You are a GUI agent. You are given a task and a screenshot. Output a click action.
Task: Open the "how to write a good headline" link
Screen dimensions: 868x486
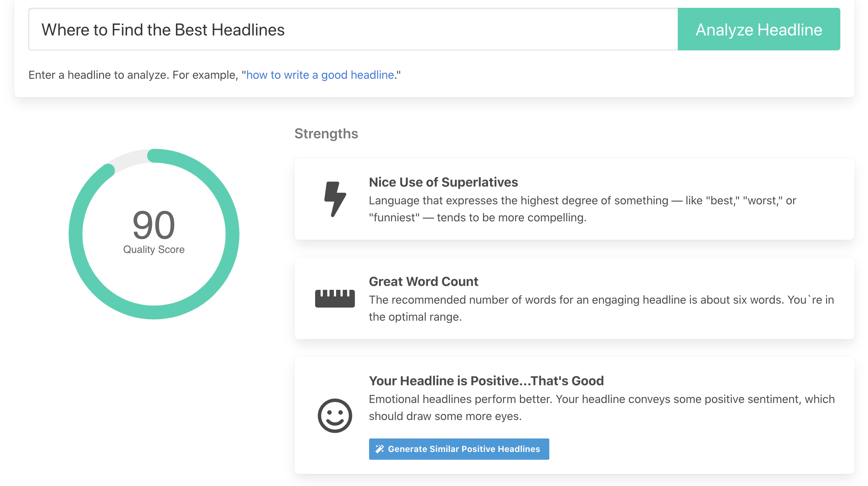pos(320,75)
